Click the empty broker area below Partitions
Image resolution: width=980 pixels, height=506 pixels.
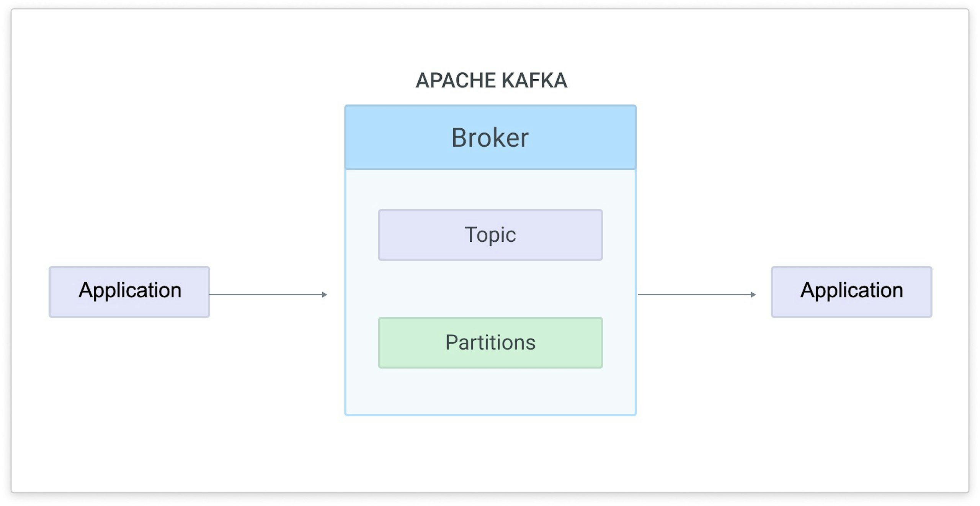tap(490, 391)
